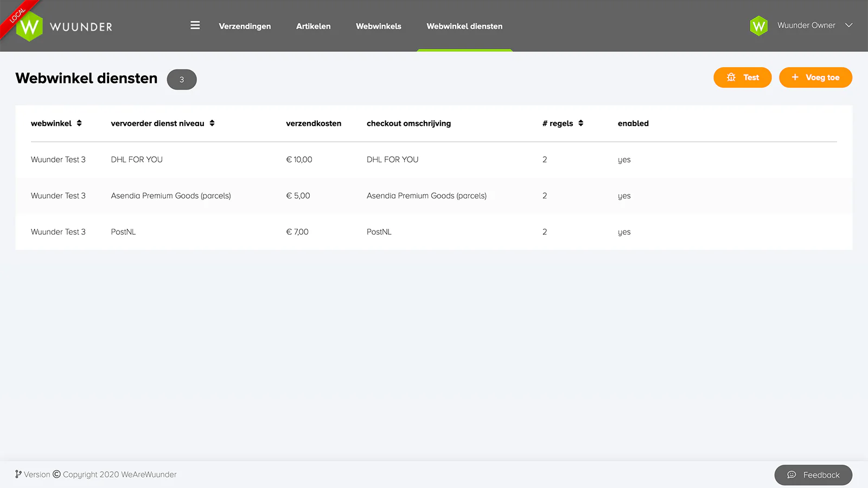The image size is (868, 488).
Task: Click the Copyright 2020 WeAreWuunder text
Action: (x=120, y=474)
